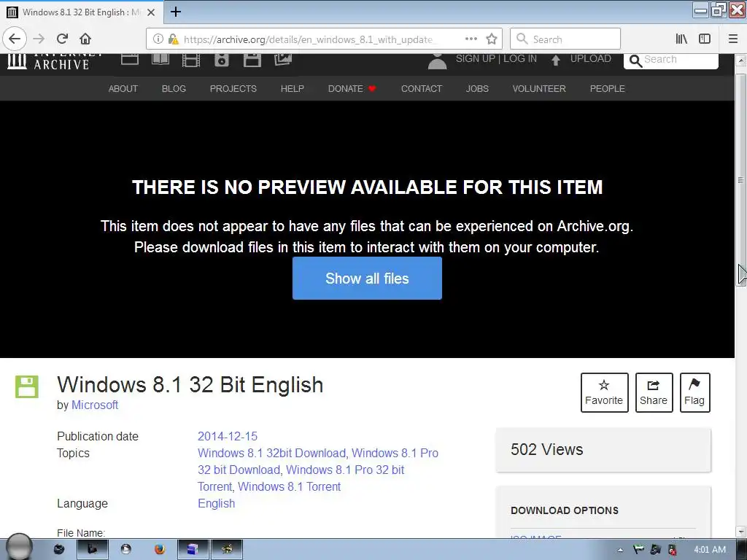The image size is (747, 560).
Task: Click the Flag button
Action: pos(694,392)
